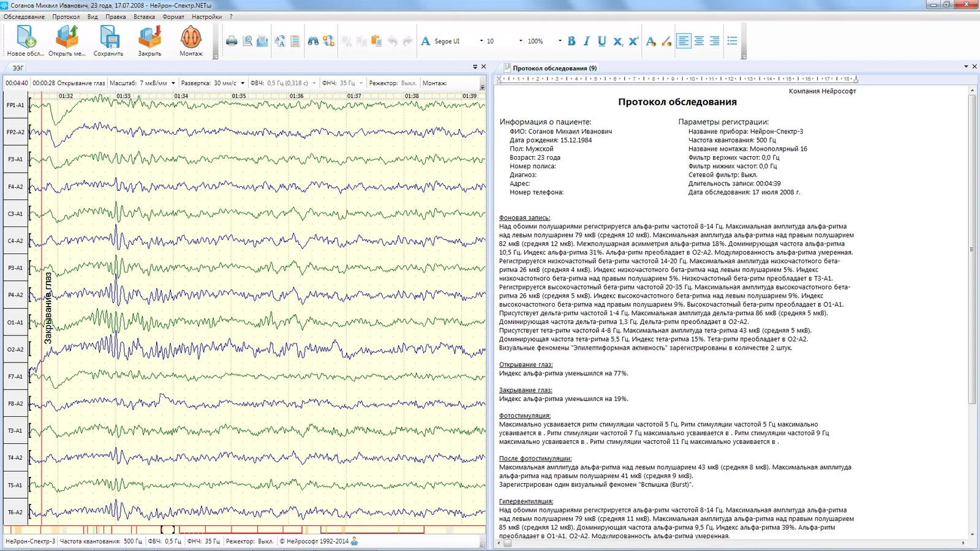
Task: Open Новое обследование icon
Action: (26, 38)
